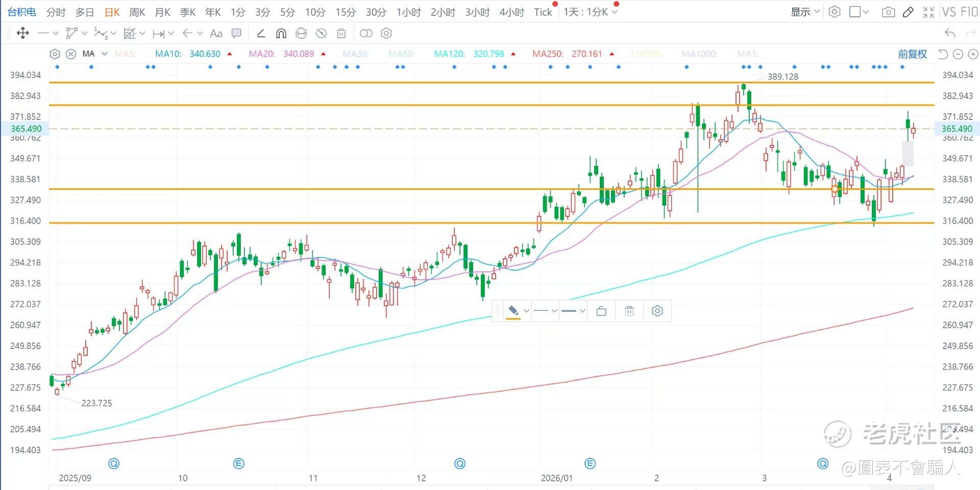The width and height of the screenshot is (980, 490).
Task: Redo the last drawing action
Action: coord(970,34)
